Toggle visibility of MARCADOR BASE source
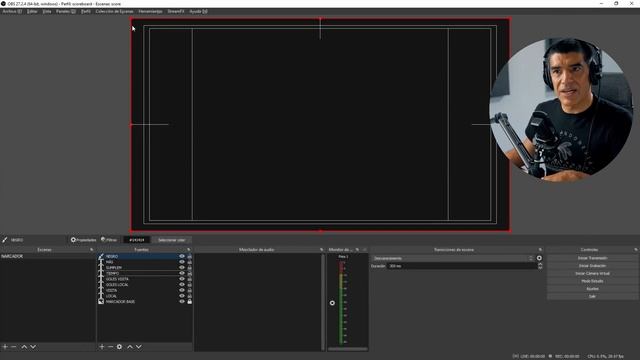The height and width of the screenshot is (360, 640). tap(182, 302)
